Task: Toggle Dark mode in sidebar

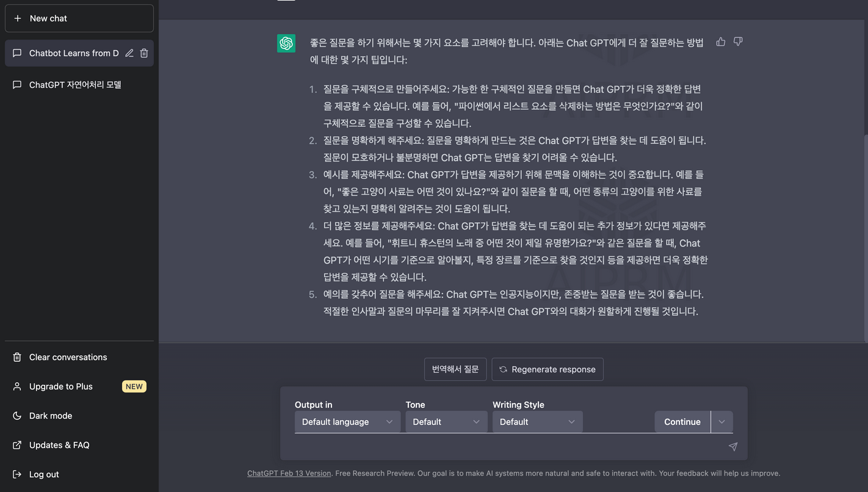Action: 79,416
